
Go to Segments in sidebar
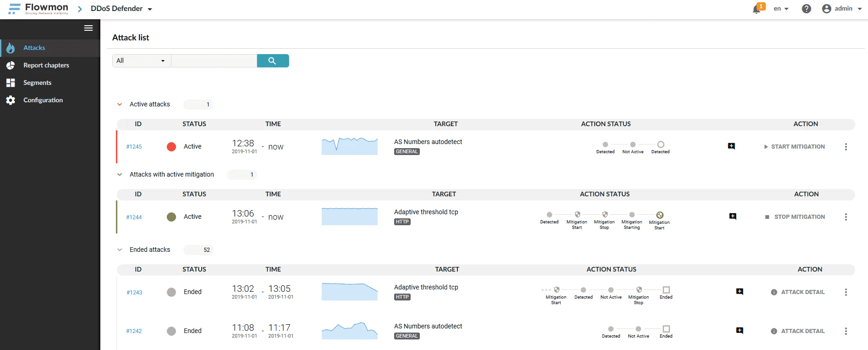coord(37,83)
